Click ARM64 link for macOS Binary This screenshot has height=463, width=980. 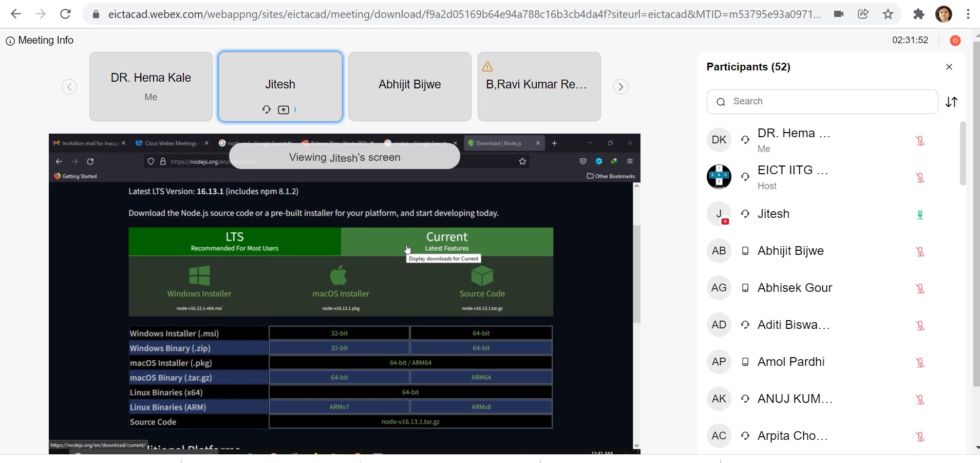click(x=481, y=378)
